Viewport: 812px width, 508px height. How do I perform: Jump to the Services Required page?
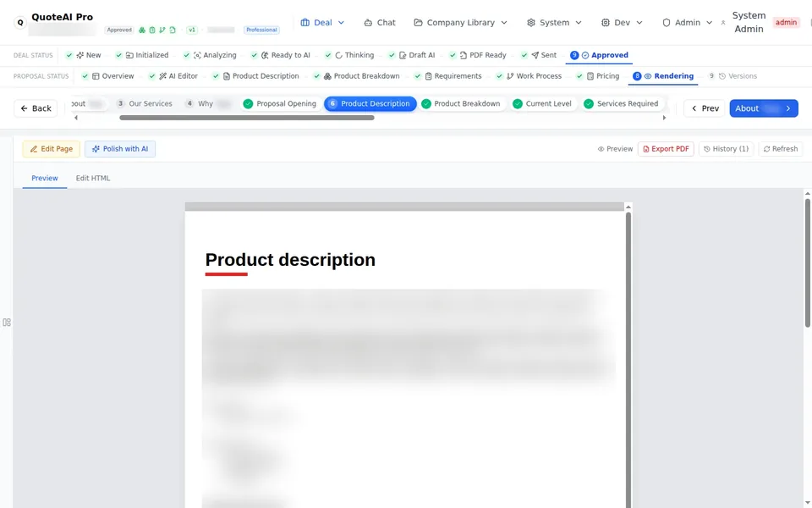(621, 103)
